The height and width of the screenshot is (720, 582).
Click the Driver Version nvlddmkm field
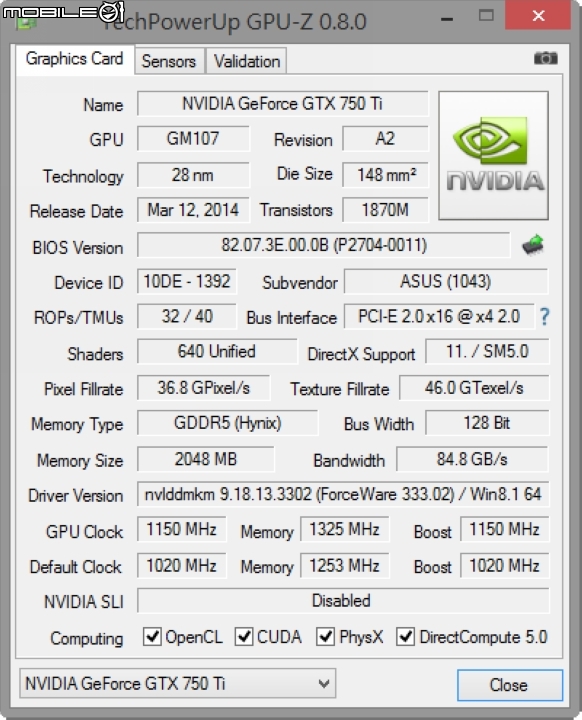343,495
